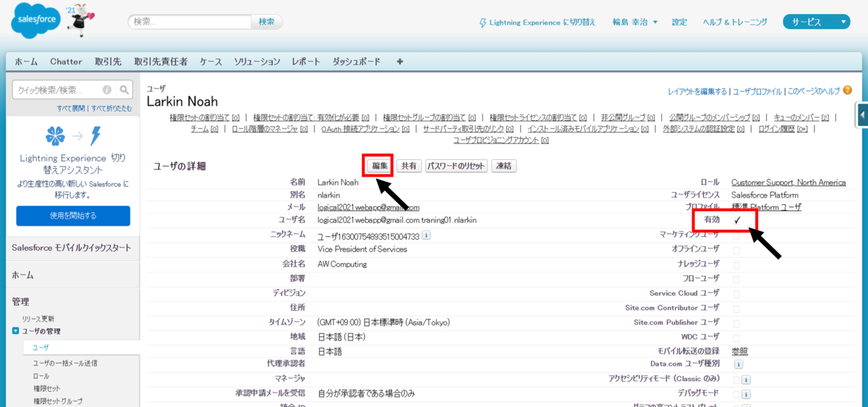Viewport: 868px width, 407px height.
Task: Open the レポート tab
Action: click(x=306, y=62)
